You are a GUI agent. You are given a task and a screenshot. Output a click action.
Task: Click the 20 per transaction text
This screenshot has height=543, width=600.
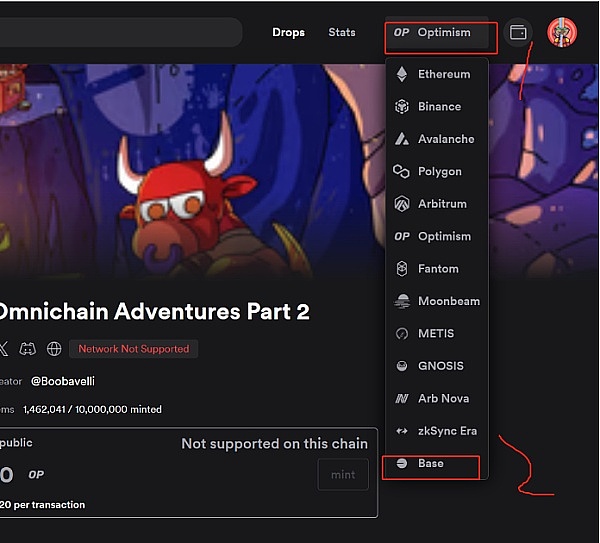[42, 505]
